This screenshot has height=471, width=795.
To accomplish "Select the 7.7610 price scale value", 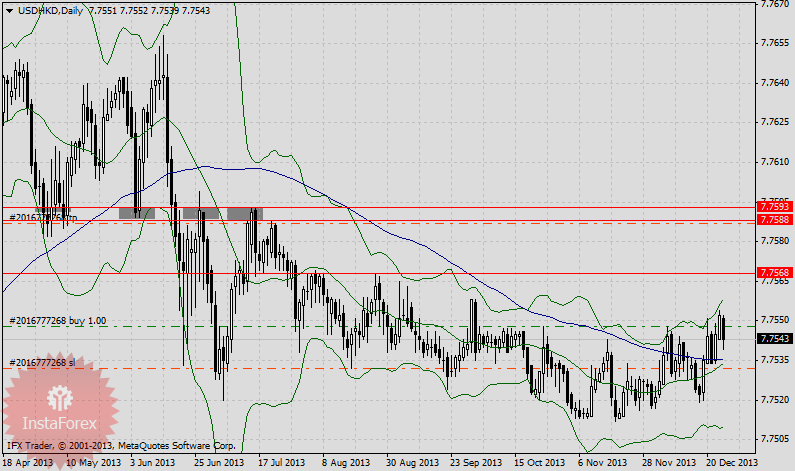I will click(775, 162).
